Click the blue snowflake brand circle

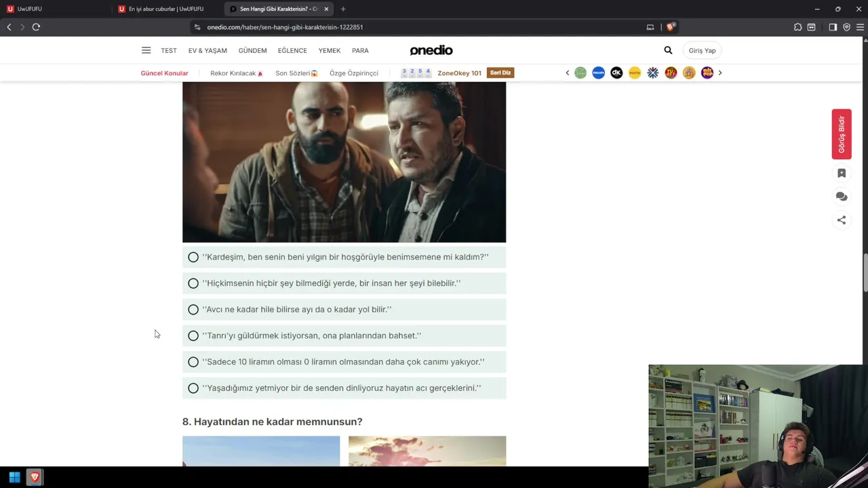click(x=653, y=73)
